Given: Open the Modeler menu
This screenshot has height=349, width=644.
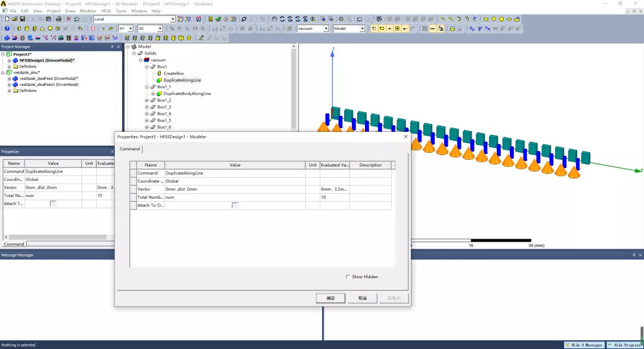Looking at the screenshot, I should (x=88, y=11).
